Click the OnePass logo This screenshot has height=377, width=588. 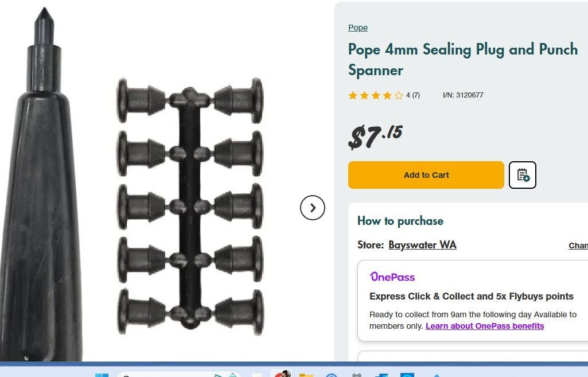click(x=392, y=277)
